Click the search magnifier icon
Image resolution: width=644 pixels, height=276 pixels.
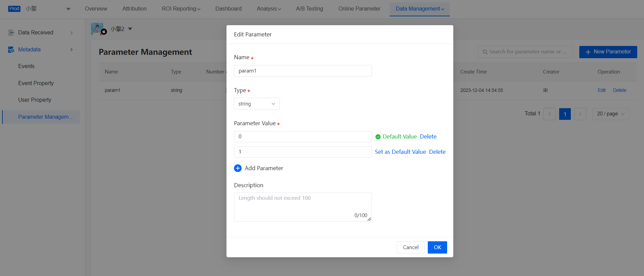point(485,52)
